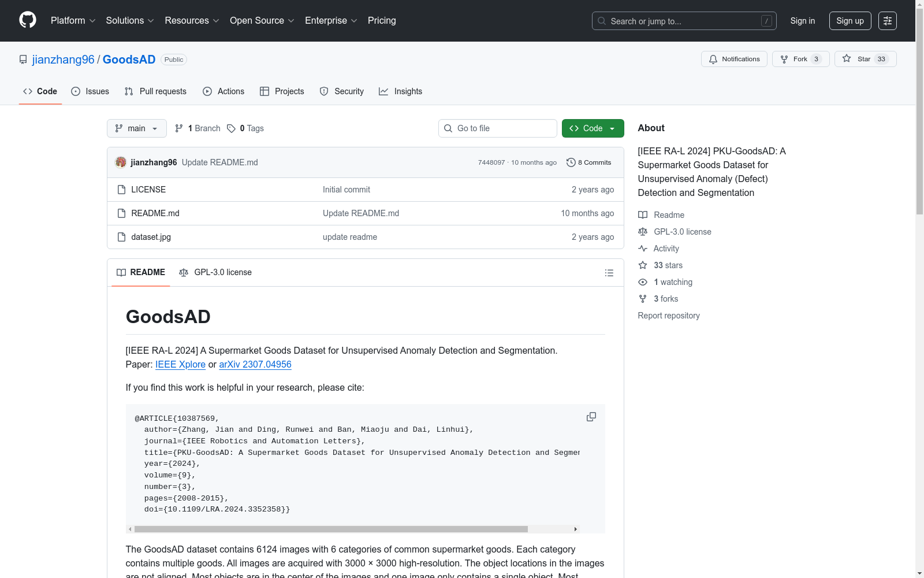The image size is (924, 578).
Task: Click the tag icon next to 0 Tags
Action: point(231,128)
